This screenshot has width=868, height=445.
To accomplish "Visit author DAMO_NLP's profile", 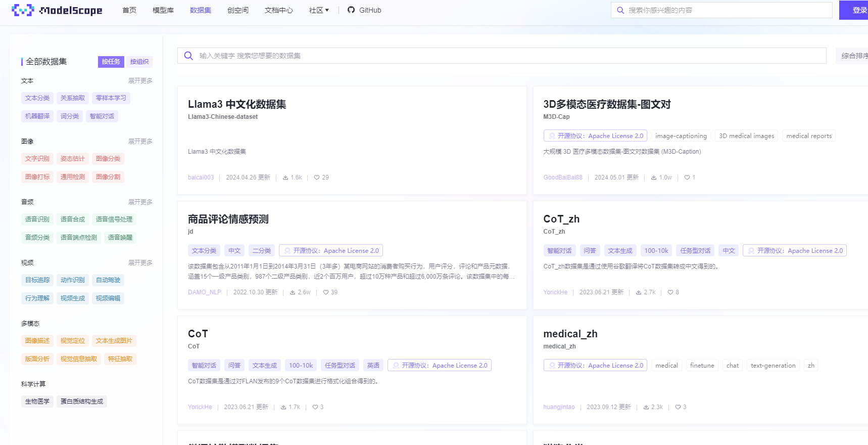I will [x=205, y=292].
